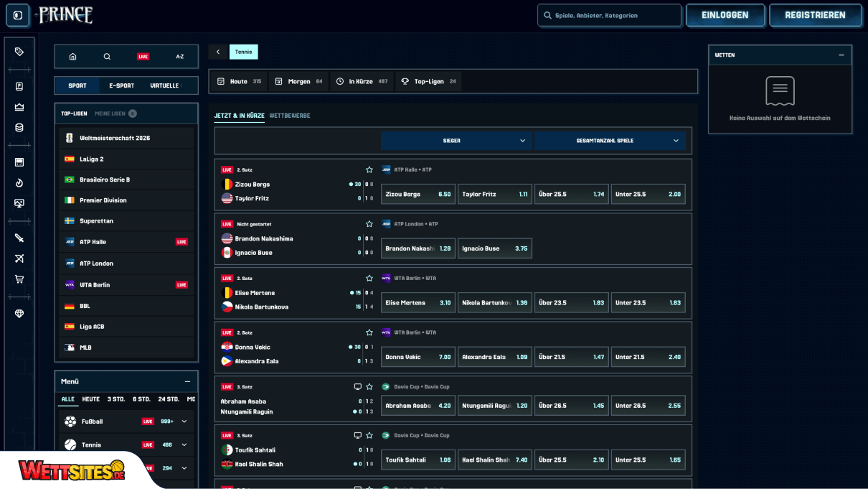This screenshot has width=868, height=489.
Task: Open LaLiga 2 league
Action: pyautogui.click(x=126, y=159)
